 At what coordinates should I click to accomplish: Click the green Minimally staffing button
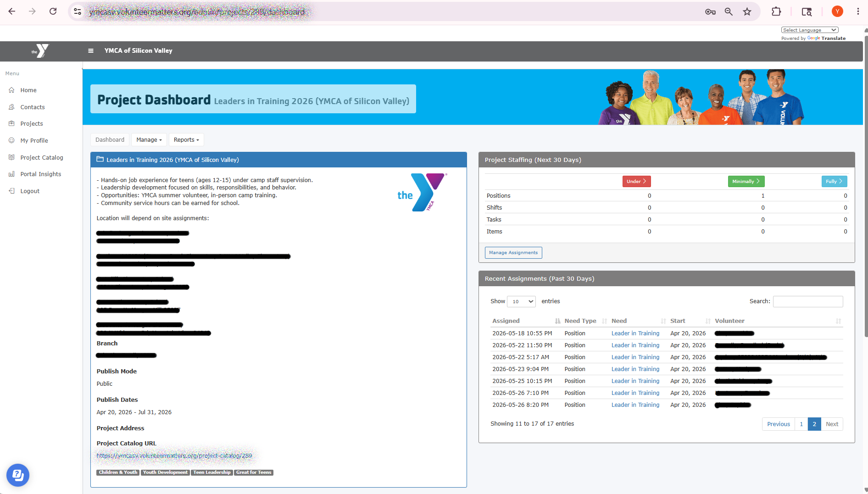(746, 181)
